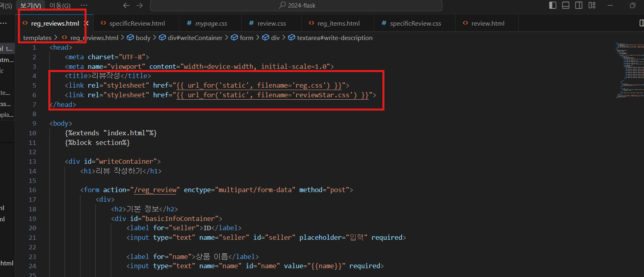Click the meta name="viewport" line
The width and height of the screenshot is (644, 277).
199,67
